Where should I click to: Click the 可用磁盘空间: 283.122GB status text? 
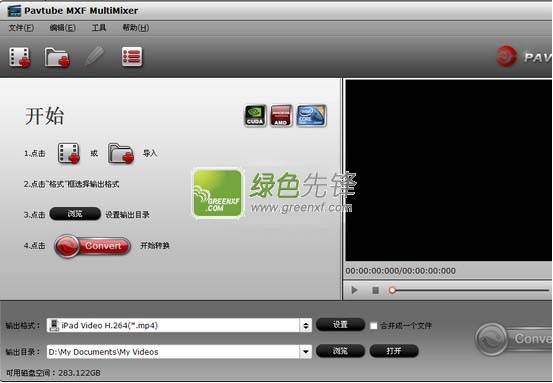[53, 373]
